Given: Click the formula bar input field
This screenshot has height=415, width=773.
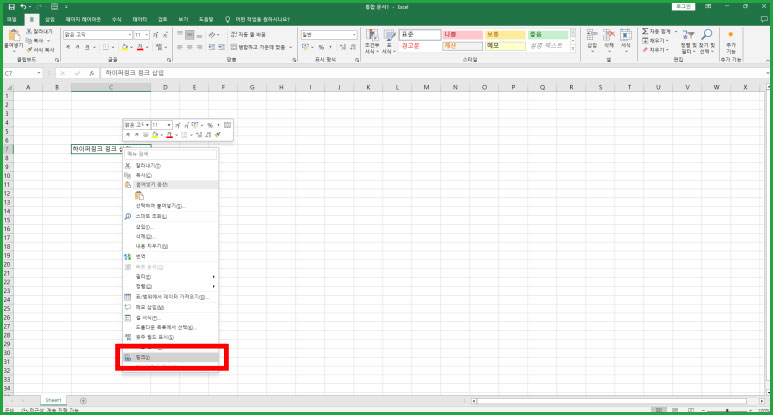Looking at the screenshot, I should tap(434, 73).
